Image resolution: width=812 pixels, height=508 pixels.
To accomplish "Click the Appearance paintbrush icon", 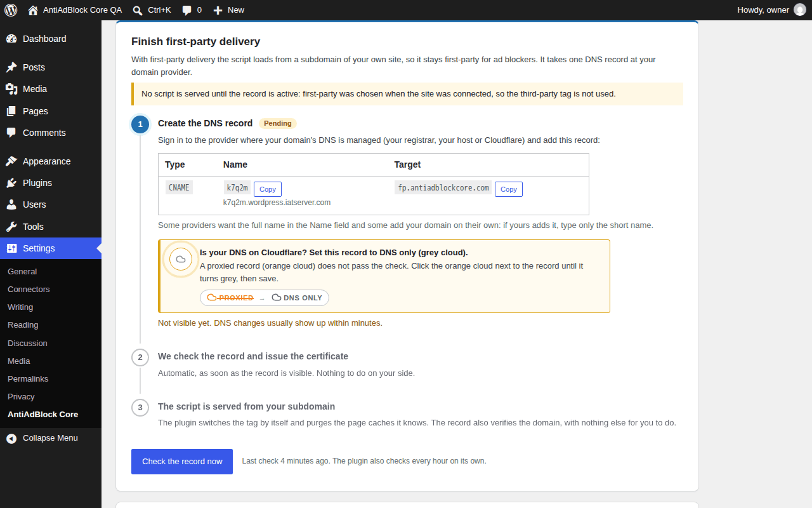I will coord(11,161).
